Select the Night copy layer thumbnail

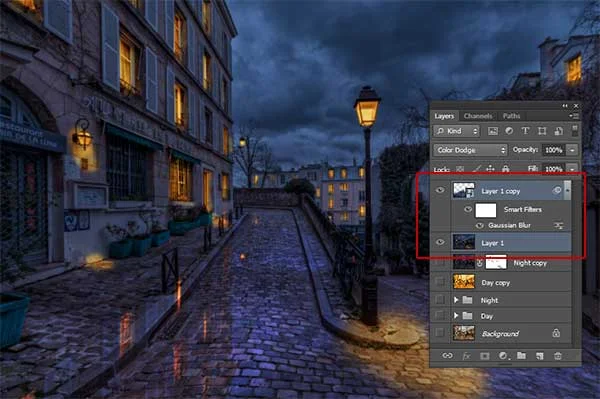click(464, 262)
